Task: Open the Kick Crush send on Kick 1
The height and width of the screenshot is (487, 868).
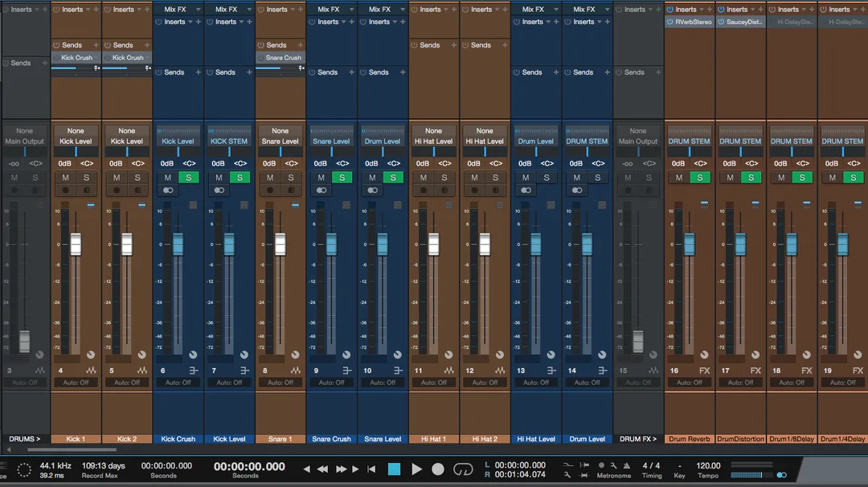Action: click(76, 58)
